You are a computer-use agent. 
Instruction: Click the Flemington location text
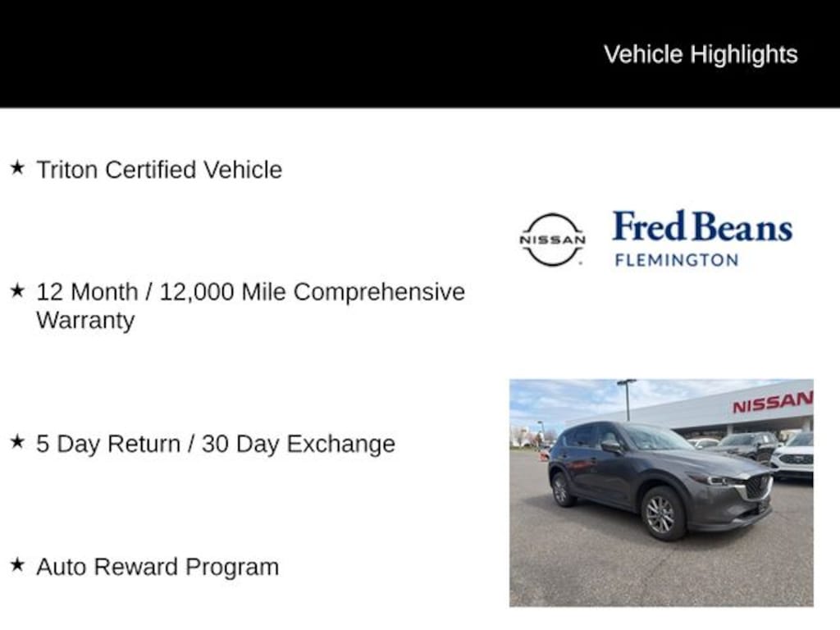(x=676, y=260)
